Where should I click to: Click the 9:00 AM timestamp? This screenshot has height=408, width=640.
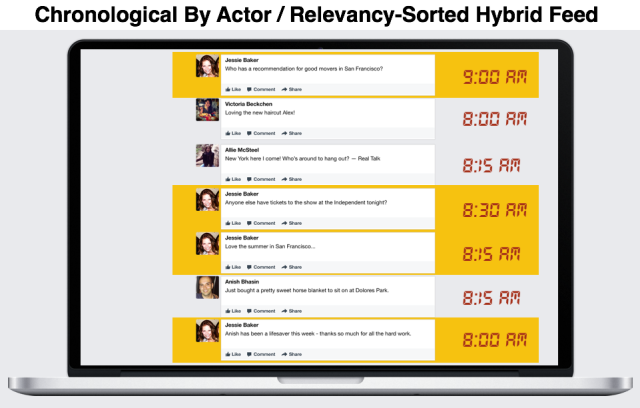tap(495, 77)
